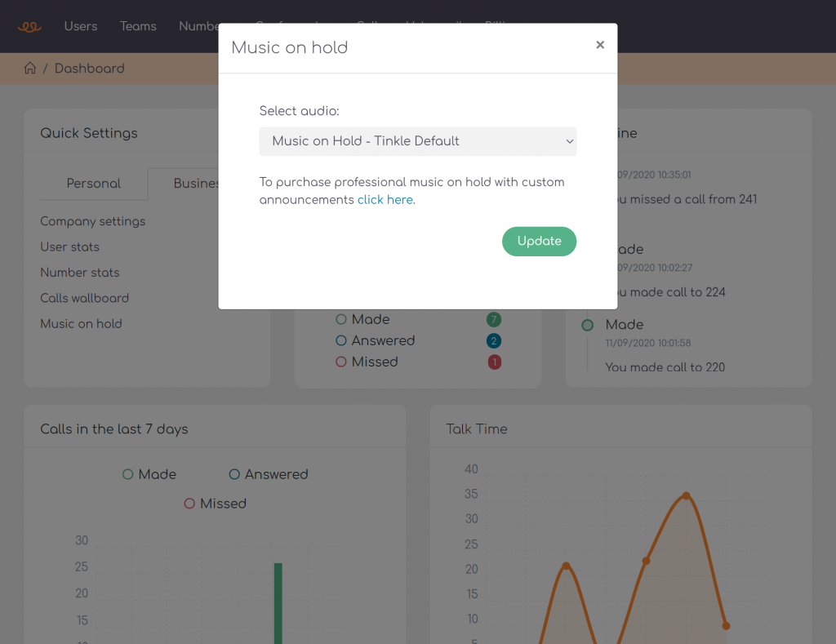Image resolution: width=836 pixels, height=644 pixels.
Task: Toggle Answered series in the 7 days chart
Action: [269, 474]
